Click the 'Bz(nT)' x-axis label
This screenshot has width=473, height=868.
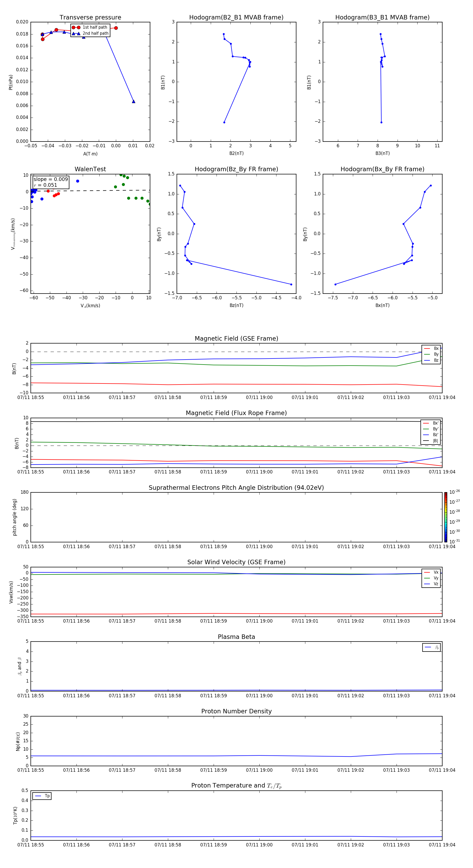point(236,305)
